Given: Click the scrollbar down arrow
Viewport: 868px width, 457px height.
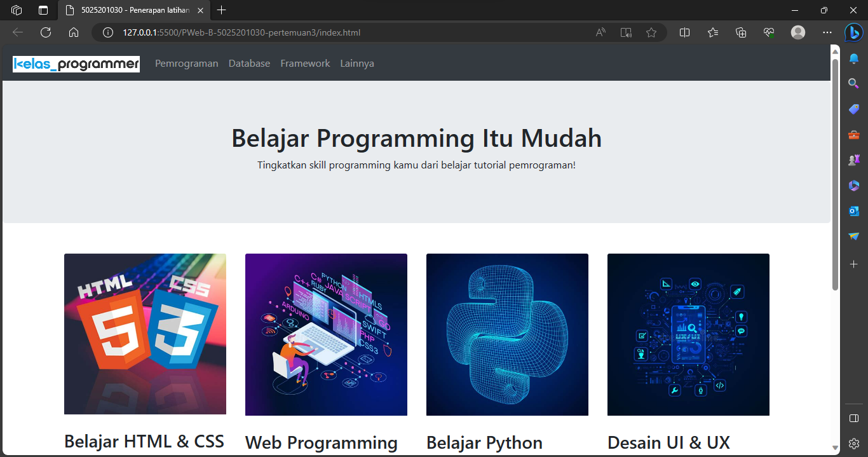Looking at the screenshot, I should tap(835, 449).
